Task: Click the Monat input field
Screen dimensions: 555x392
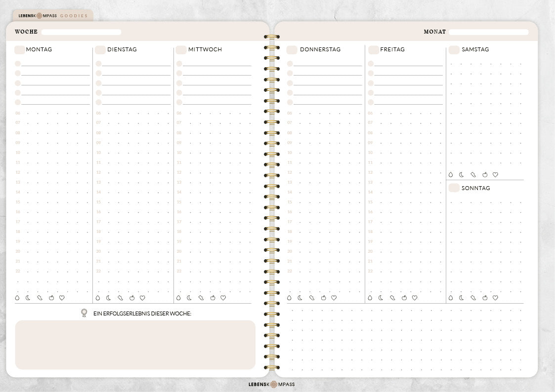Action: point(488,32)
